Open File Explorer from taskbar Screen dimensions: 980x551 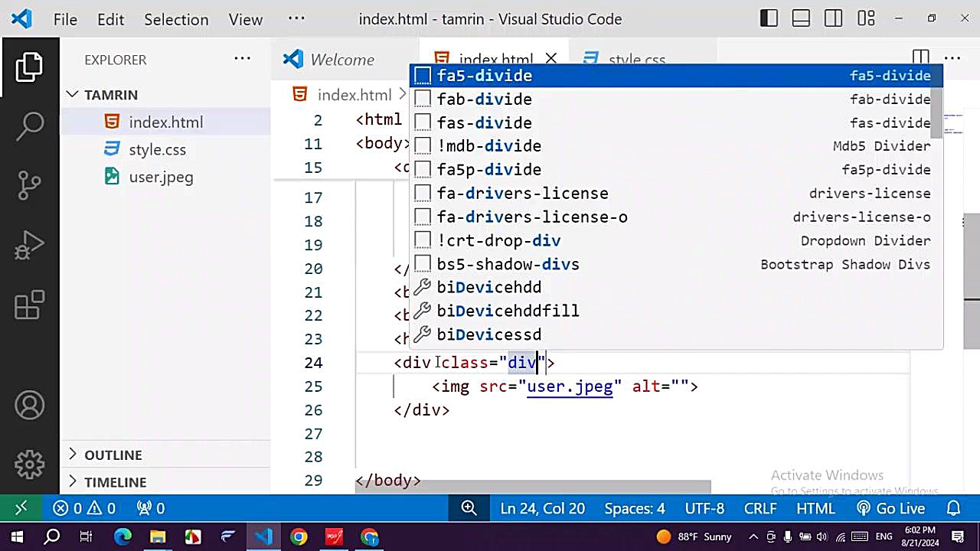tap(158, 536)
